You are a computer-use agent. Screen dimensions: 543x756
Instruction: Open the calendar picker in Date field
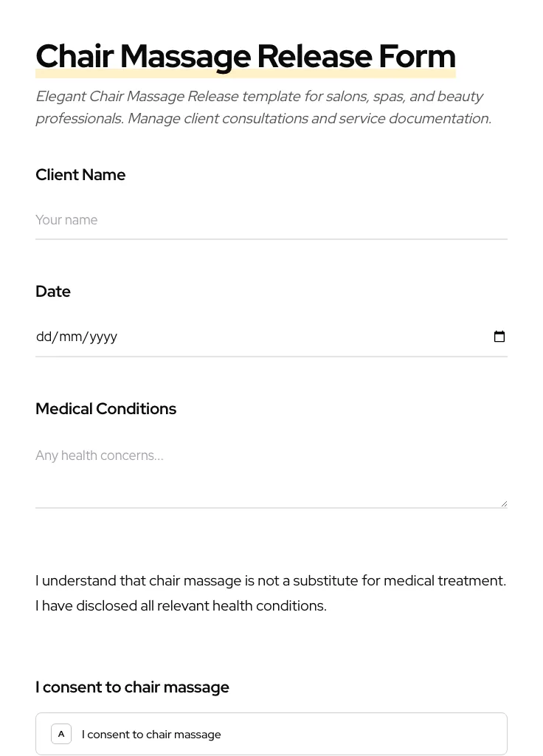[499, 337]
